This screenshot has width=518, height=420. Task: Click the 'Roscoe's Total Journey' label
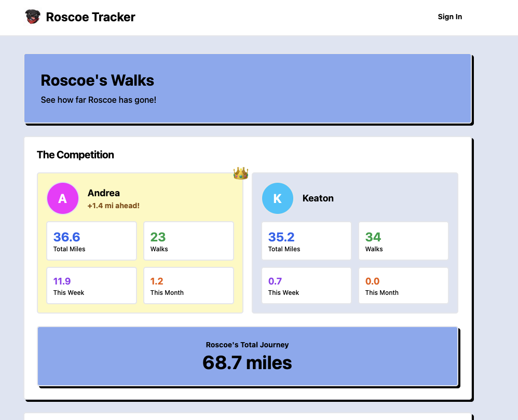(x=247, y=345)
